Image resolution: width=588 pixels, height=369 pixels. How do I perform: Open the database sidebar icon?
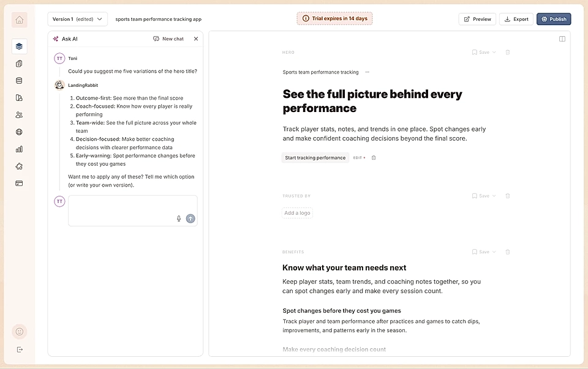(x=19, y=81)
